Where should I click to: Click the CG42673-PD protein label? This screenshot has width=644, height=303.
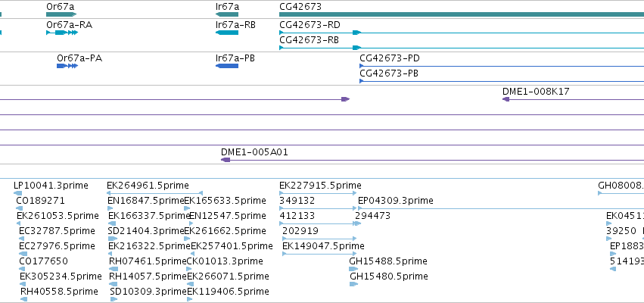390,58
